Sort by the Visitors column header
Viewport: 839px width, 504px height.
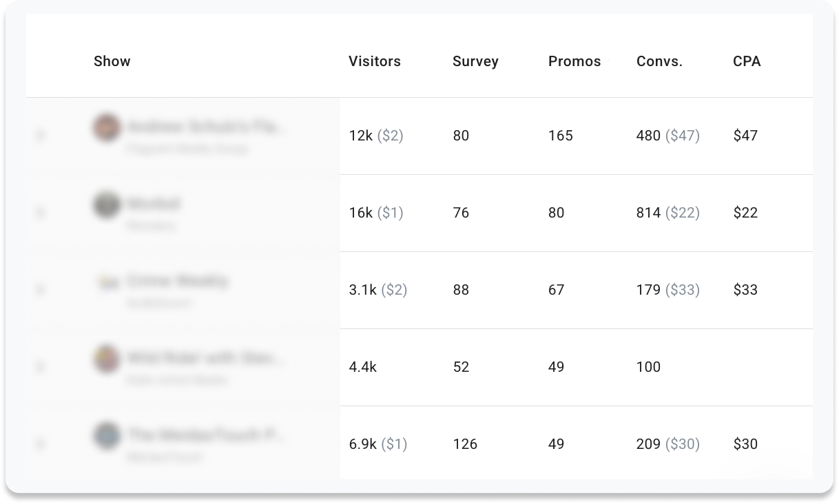[375, 61]
